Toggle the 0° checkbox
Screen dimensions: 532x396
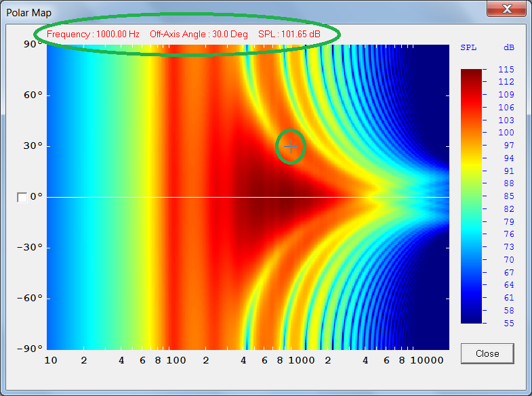pyautogui.click(x=22, y=198)
